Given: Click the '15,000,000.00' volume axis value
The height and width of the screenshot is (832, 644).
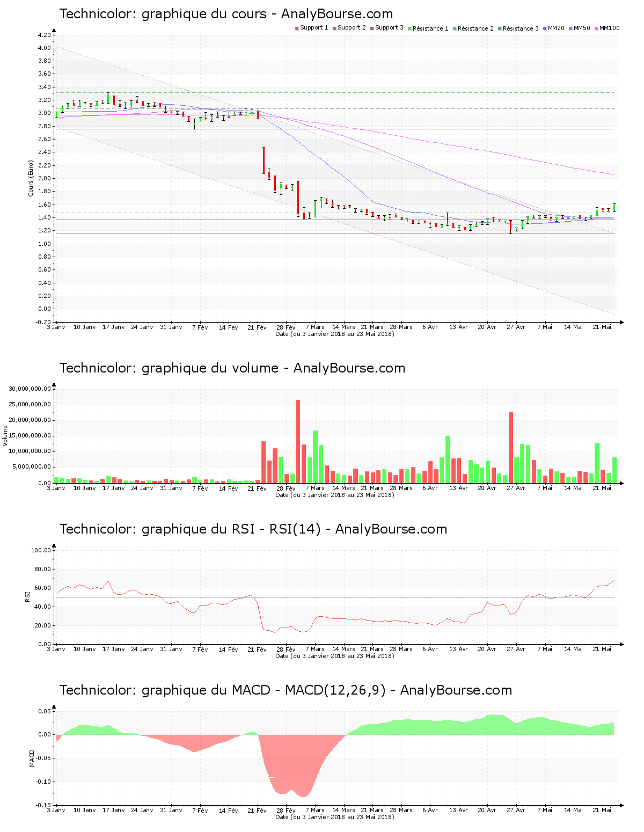Looking at the screenshot, I should [x=30, y=436].
